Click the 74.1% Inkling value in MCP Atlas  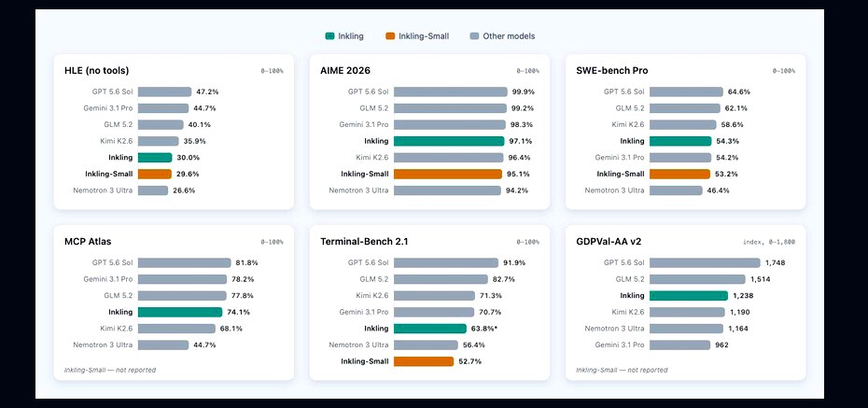click(x=239, y=312)
